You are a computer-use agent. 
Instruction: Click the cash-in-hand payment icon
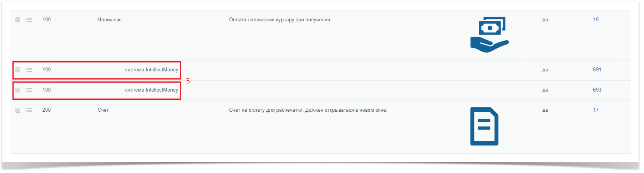489,35
